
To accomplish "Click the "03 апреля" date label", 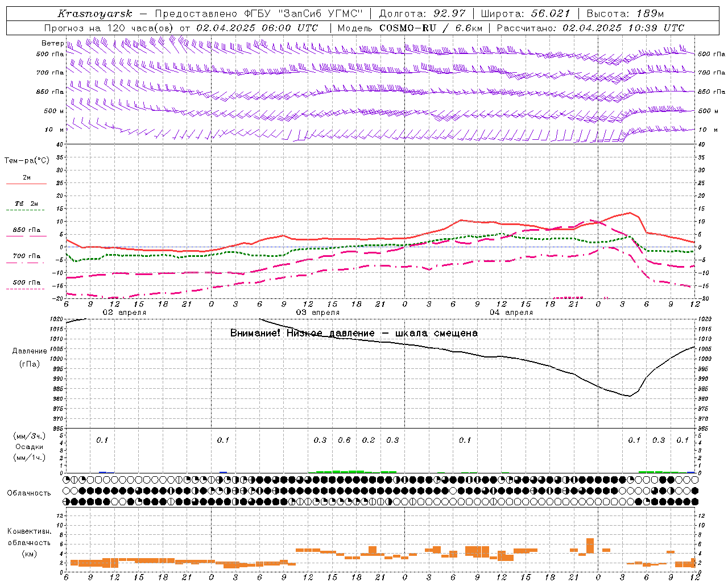I will [318, 313].
